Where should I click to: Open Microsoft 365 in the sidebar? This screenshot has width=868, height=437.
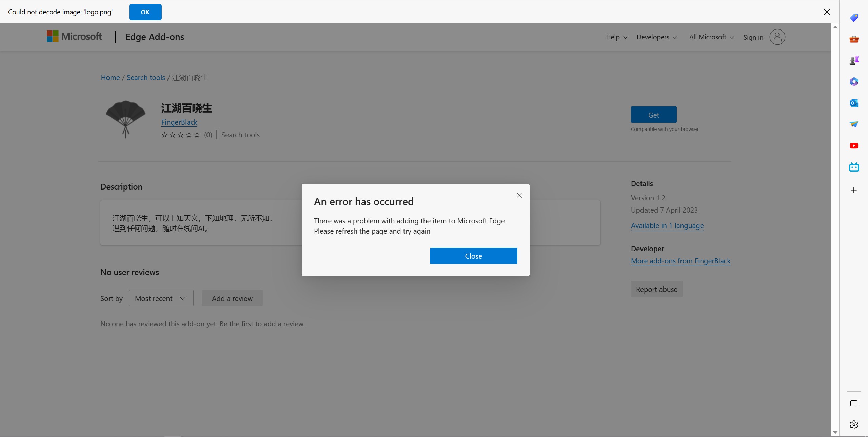[x=854, y=82]
